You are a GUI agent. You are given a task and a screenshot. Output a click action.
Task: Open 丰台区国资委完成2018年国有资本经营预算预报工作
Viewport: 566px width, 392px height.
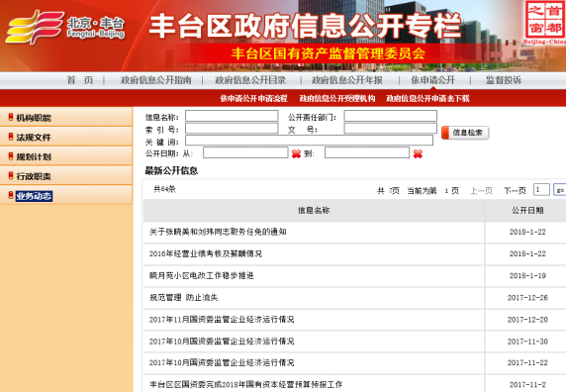tap(245, 384)
